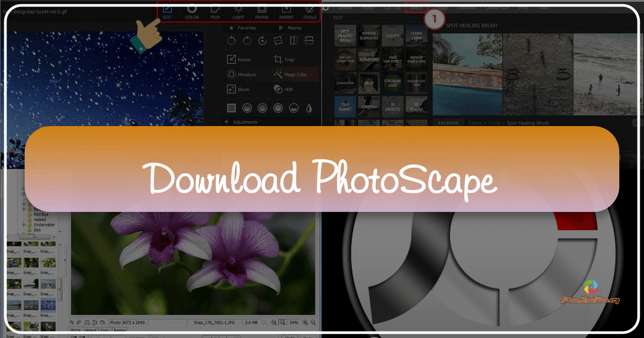The height and width of the screenshot is (338, 644).
Task: Open the Remove Haze & Fog tool
Action: pos(416,59)
